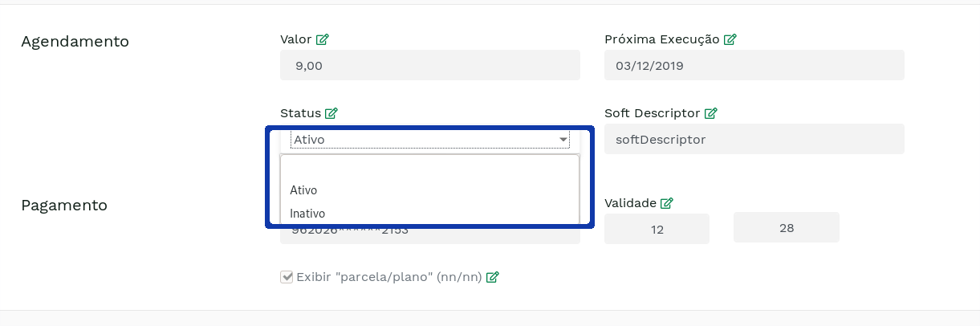
Task: Click the Pagamento section heading
Action: pos(64,205)
